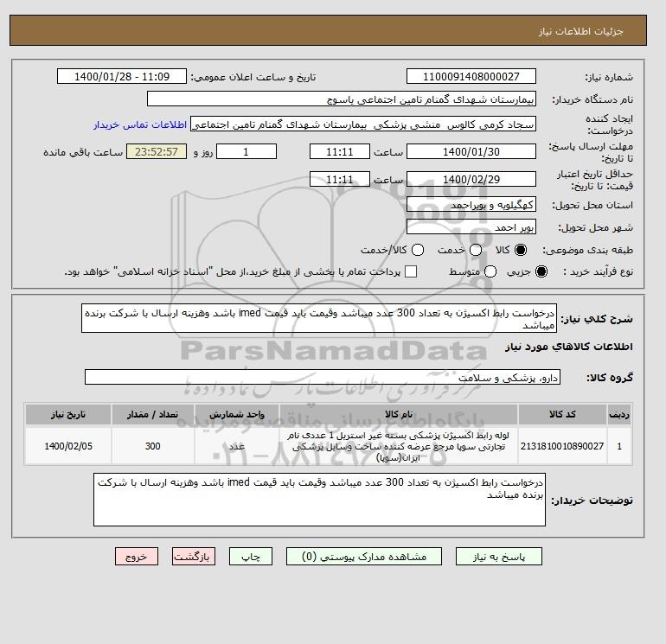Click the remaining time countdown 23:52:57
666x644 pixels.
157,151
